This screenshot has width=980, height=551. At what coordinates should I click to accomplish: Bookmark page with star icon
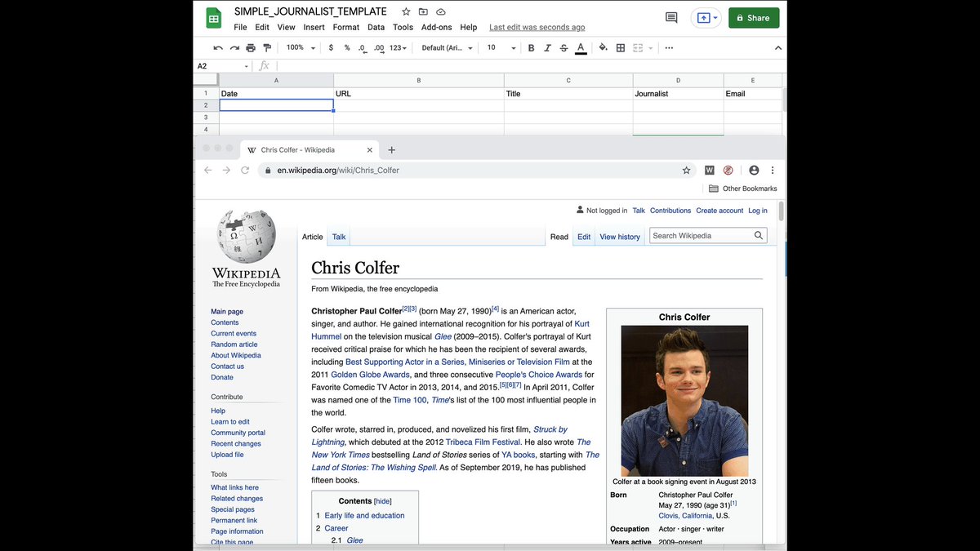(686, 171)
